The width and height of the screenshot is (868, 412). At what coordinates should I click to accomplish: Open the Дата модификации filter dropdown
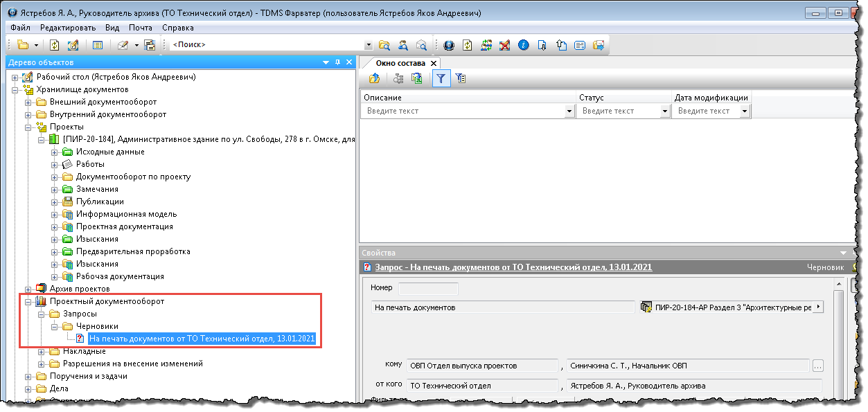745,111
